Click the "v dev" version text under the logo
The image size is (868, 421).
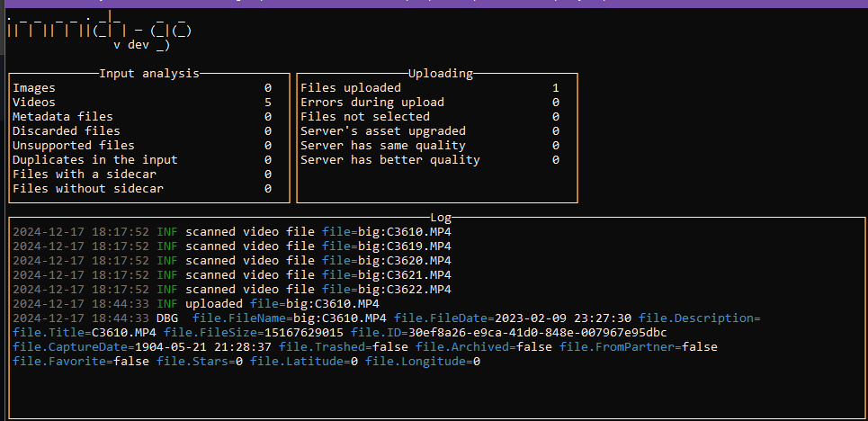131,45
